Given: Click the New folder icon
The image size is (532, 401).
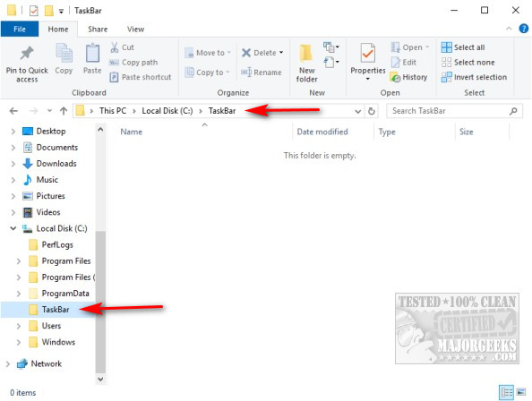Looking at the screenshot, I should pyautogui.click(x=306, y=53).
